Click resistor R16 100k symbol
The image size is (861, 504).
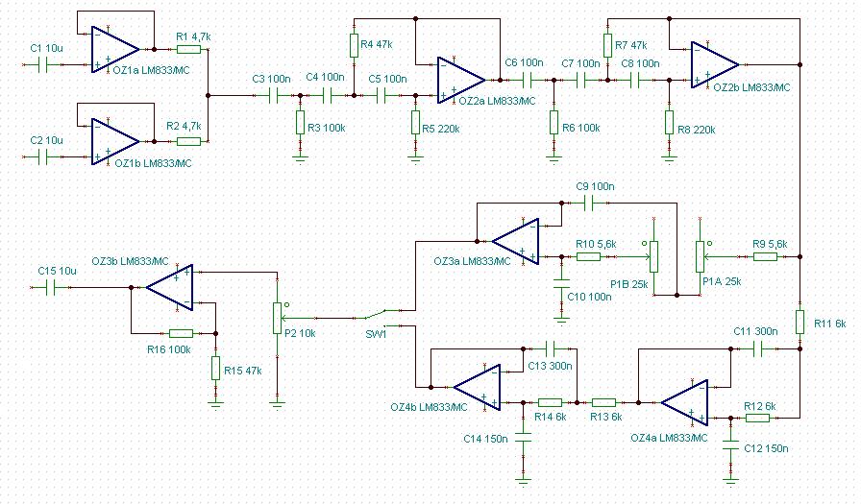182,333
